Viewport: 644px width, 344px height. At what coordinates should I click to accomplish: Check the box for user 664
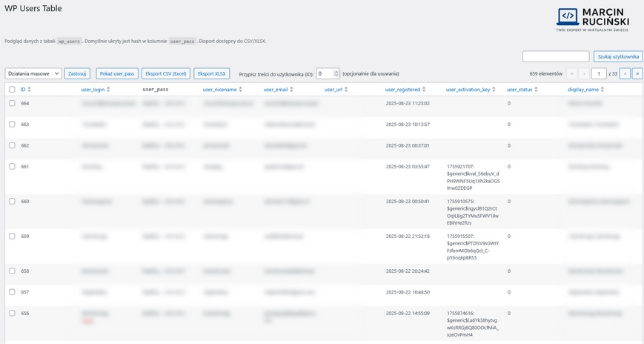[12, 103]
